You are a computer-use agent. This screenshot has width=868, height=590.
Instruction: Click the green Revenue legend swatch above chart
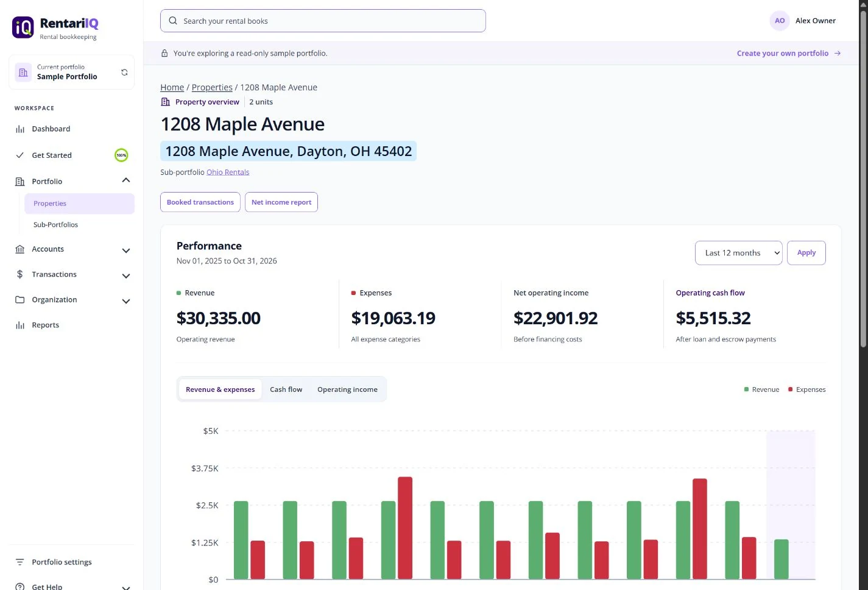(746, 389)
